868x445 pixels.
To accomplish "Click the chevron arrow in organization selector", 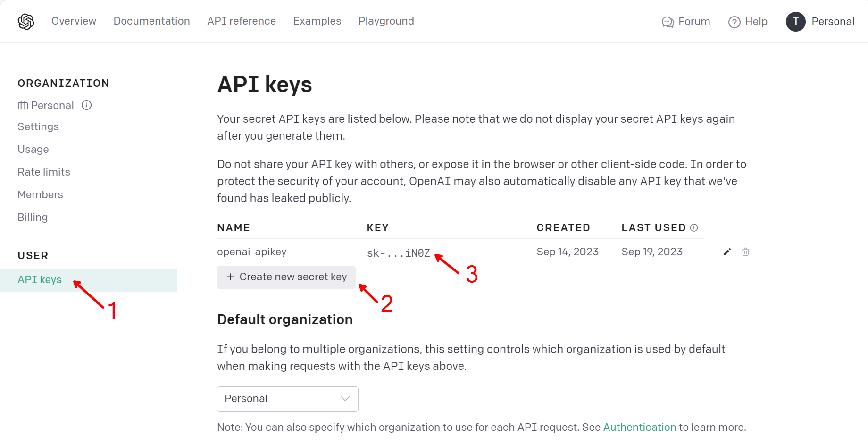I will [x=345, y=399].
